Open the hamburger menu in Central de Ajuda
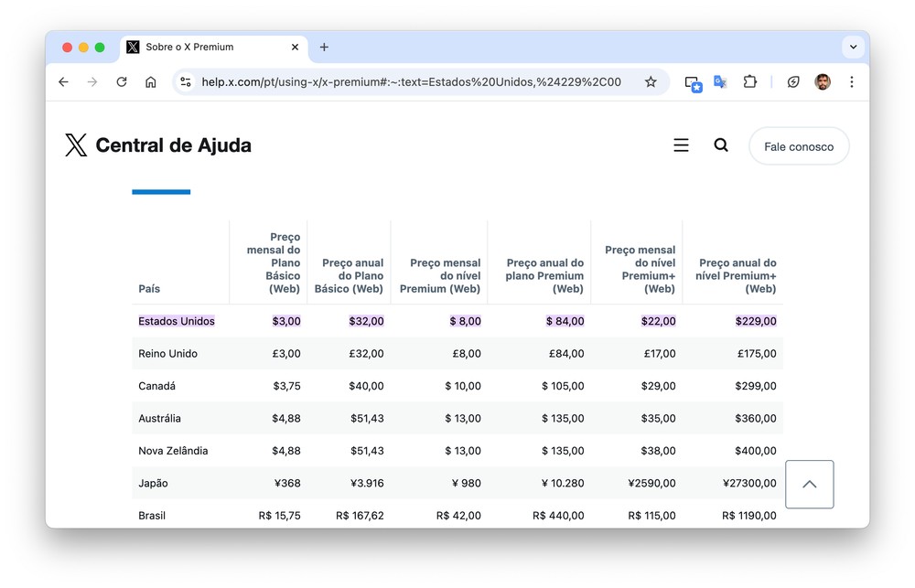The image size is (915, 588). pyautogui.click(x=681, y=145)
